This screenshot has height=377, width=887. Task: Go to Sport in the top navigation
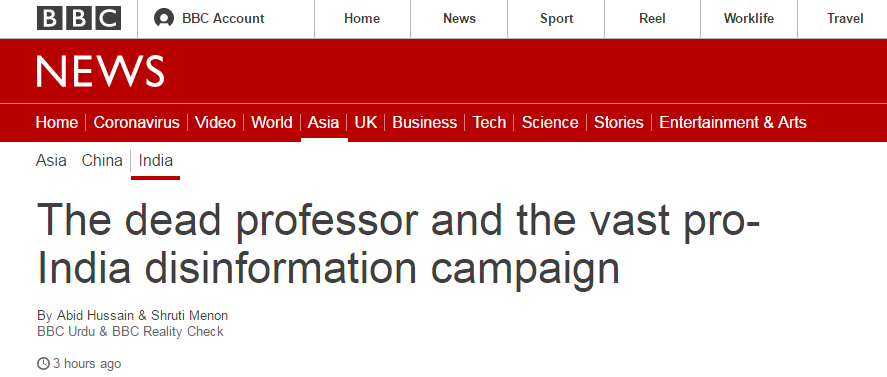click(x=557, y=19)
